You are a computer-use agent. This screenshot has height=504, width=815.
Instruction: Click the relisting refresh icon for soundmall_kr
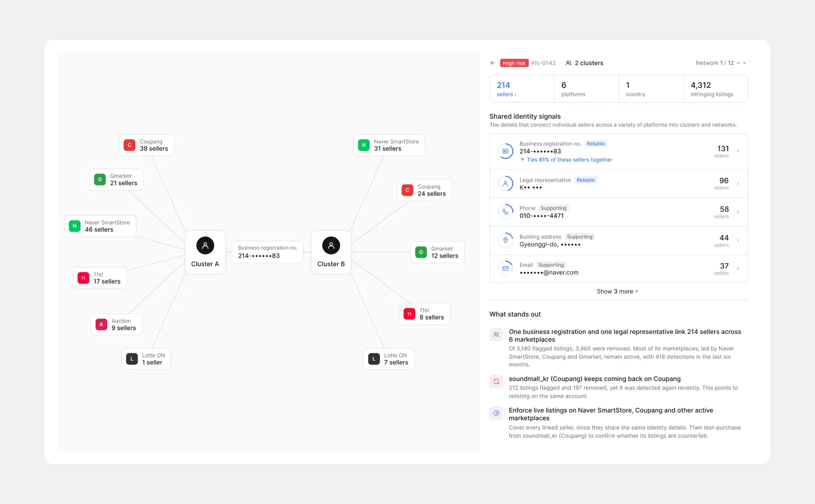tap(496, 381)
